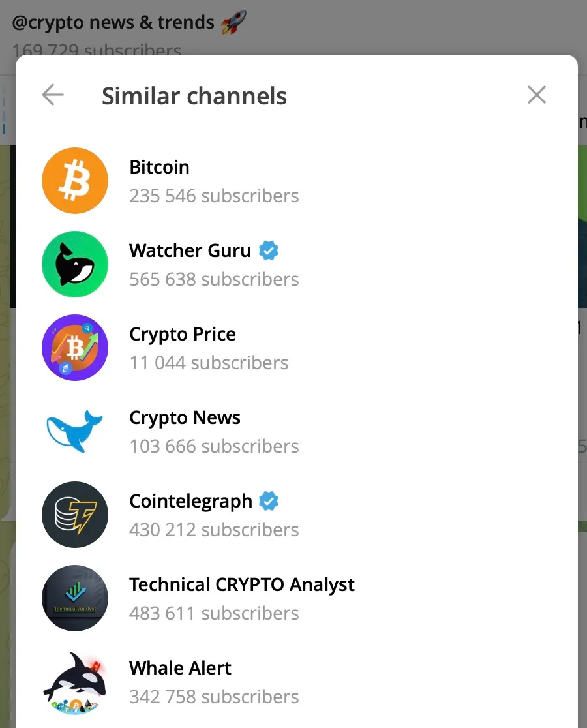Select the Technical CRYPTO Analyst title
This screenshot has height=728, width=587.
pyautogui.click(x=241, y=584)
